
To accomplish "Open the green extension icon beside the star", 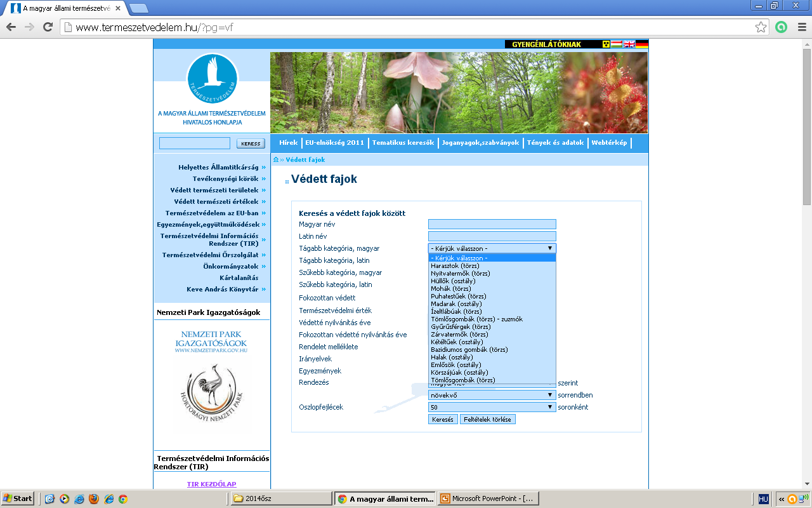I will [x=782, y=27].
